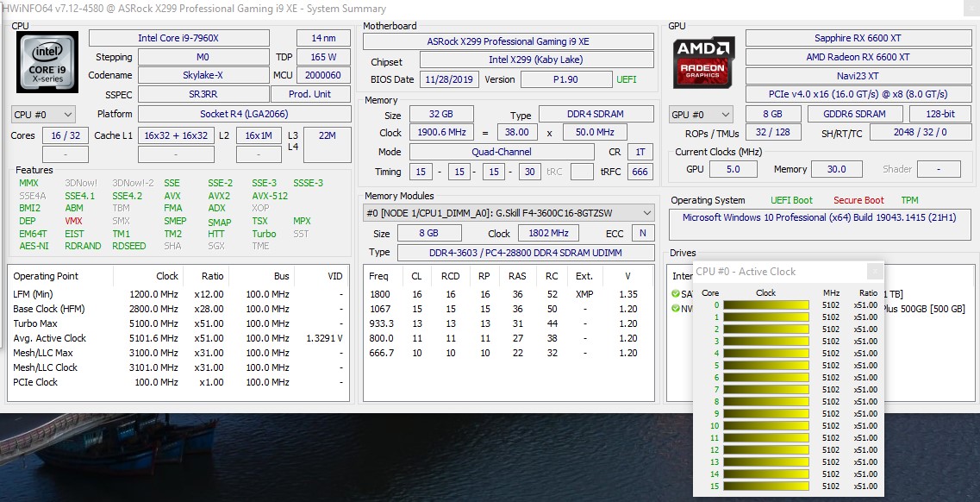This screenshot has height=502, width=980.
Task: Open the GPU #0 selector dropdown
Action: point(701,115)
